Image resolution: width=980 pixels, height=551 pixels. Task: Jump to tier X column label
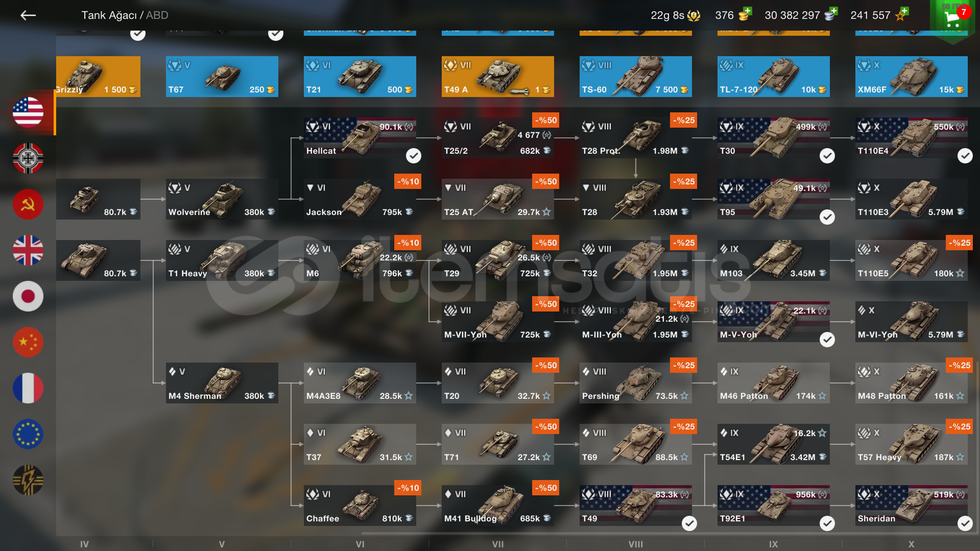pyautogui.click(x=912, y=544)
